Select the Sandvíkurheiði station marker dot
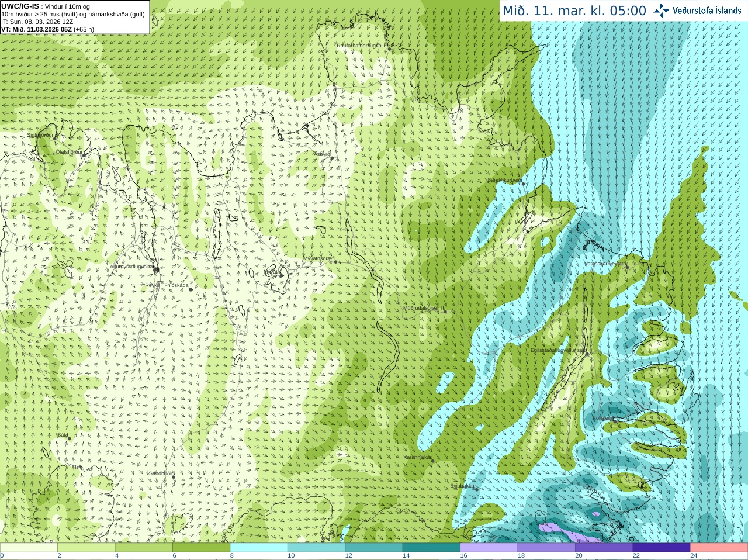This screenshot has width=748, height=560. point(524,184)
